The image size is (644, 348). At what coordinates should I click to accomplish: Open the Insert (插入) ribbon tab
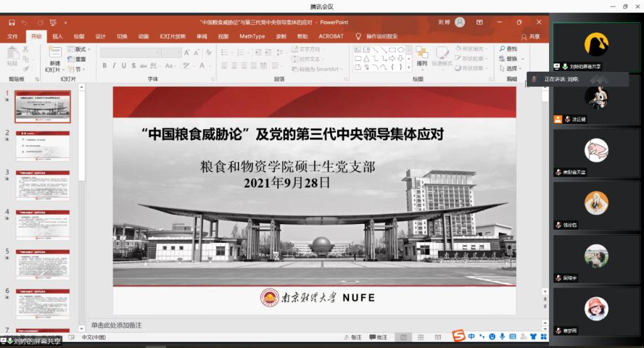click(x=57, y=36)
